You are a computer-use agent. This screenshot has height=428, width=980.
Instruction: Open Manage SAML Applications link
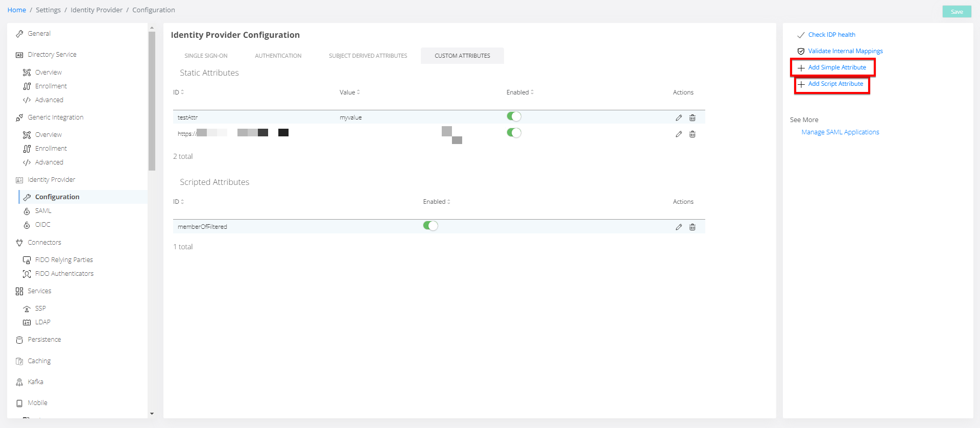840,132
